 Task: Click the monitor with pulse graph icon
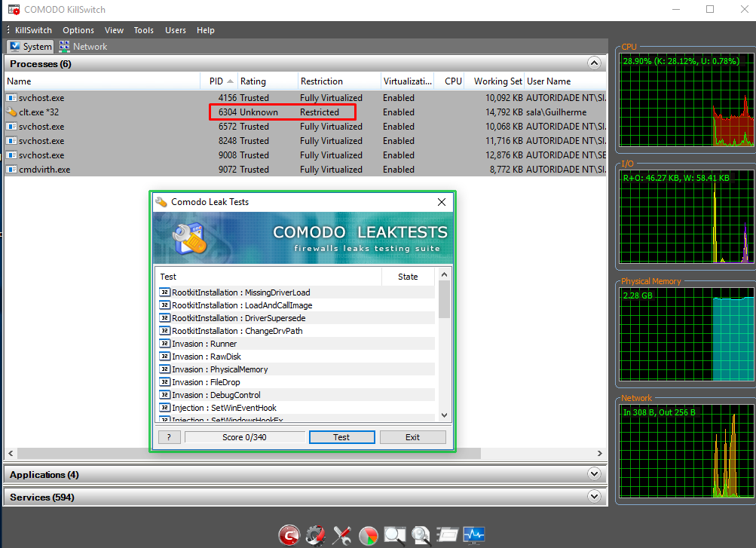point(473,535)
